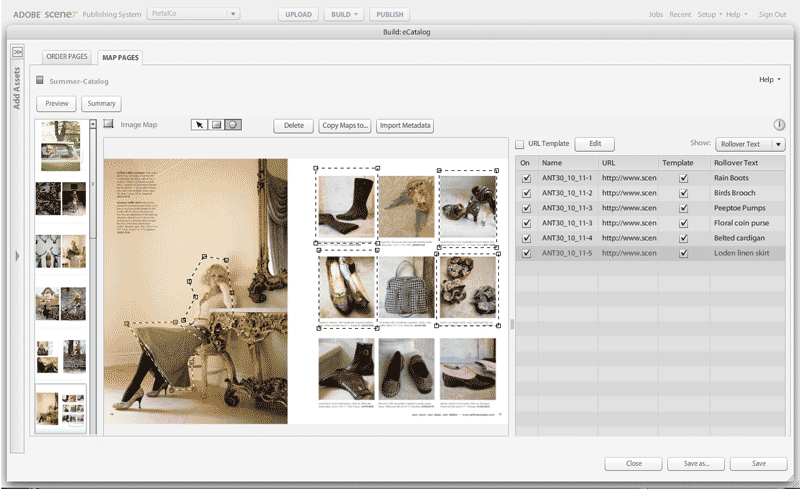
Task: Open the Show Rollover Text dropdown
Action: [x=750, y=144]
